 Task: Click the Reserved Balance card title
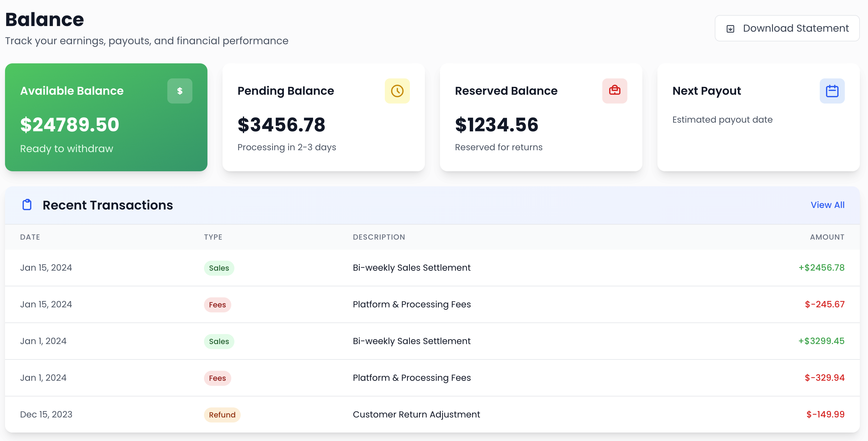[x=506, y=91]
